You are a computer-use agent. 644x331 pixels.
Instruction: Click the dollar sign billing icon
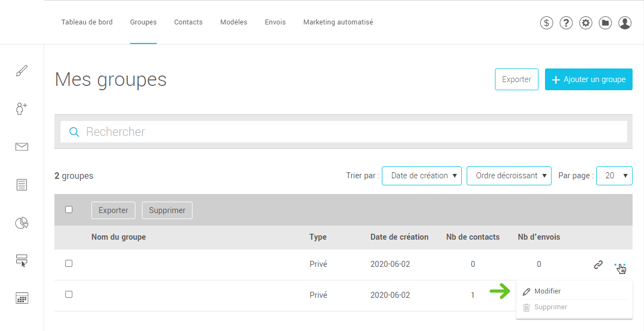(x=547, y=23)
